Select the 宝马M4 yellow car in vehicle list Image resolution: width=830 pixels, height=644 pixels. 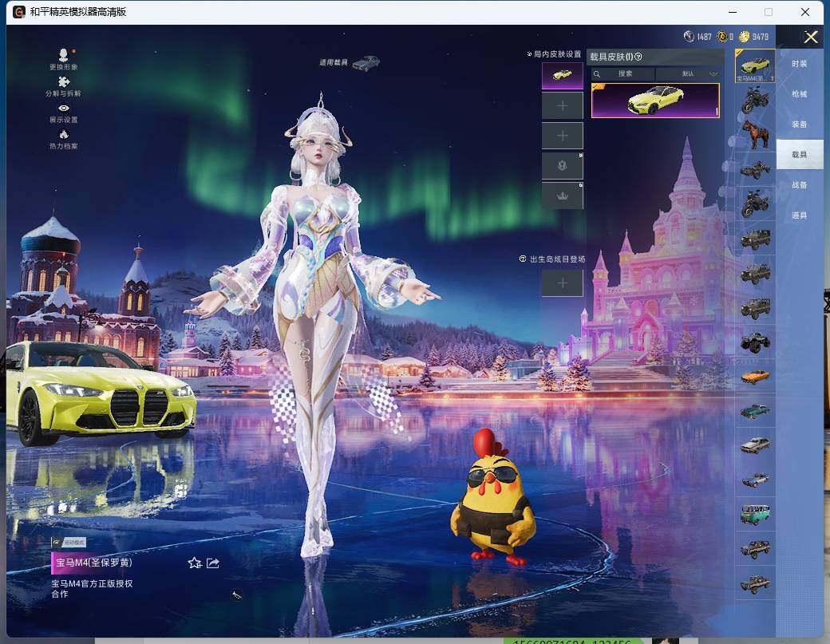point(755,65)
